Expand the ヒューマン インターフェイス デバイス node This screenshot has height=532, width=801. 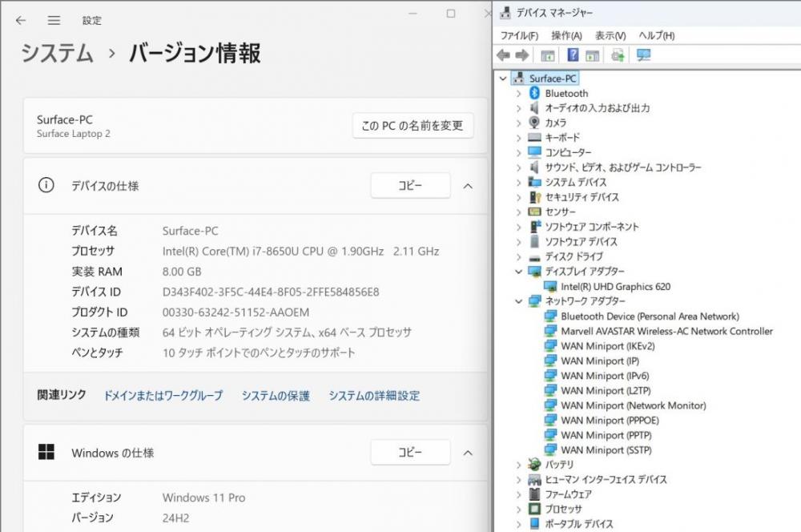[518, 479]
